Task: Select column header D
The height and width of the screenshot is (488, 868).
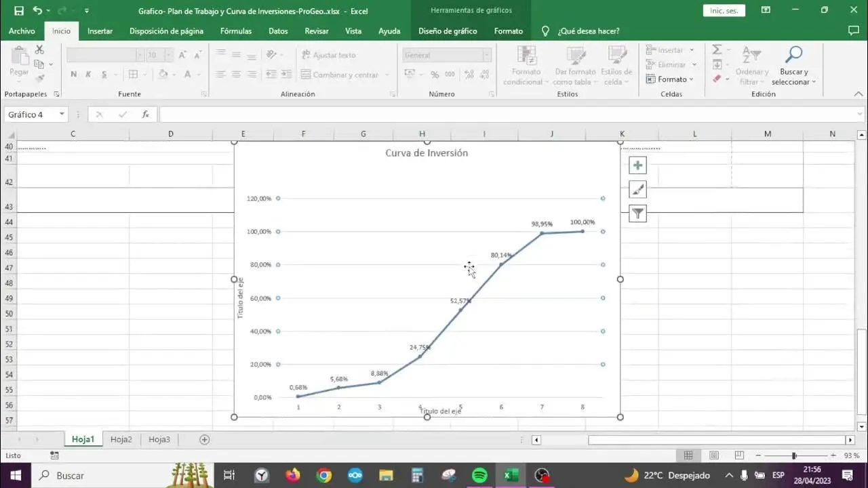Action: click(x=170, y=134)
